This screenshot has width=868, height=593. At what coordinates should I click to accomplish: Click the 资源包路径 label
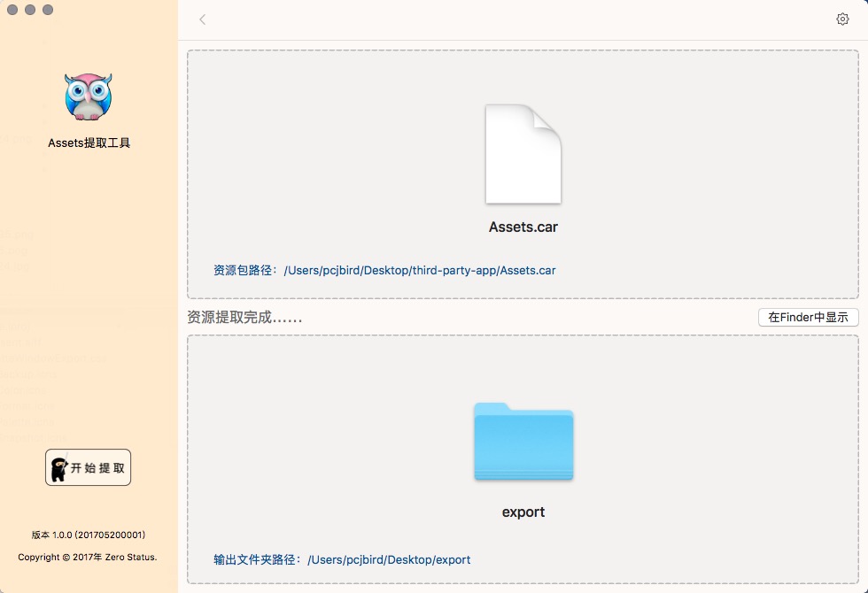(x=244, y=271)
